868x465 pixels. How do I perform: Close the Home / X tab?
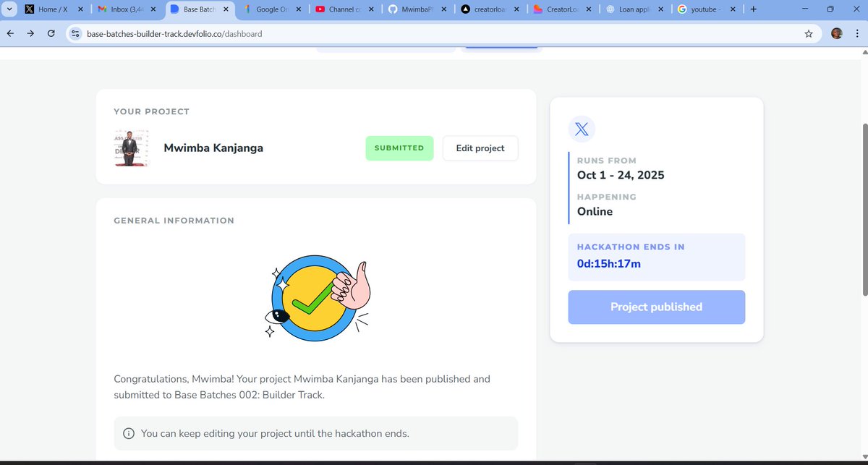(80, 9)
